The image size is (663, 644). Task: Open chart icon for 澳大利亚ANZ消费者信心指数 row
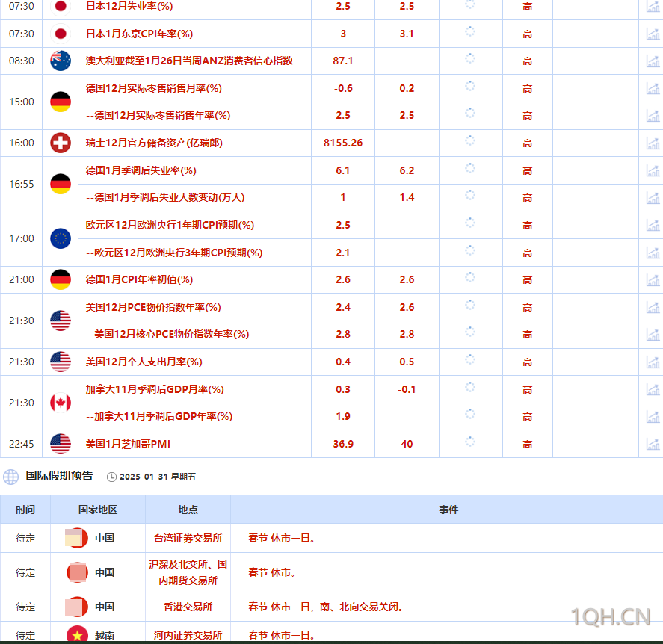click(x=653, y=61)
